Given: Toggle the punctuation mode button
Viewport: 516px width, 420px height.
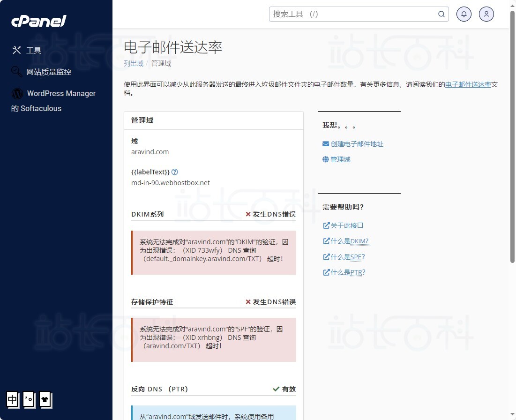Looking at the screenshot, I should point(29,400).
